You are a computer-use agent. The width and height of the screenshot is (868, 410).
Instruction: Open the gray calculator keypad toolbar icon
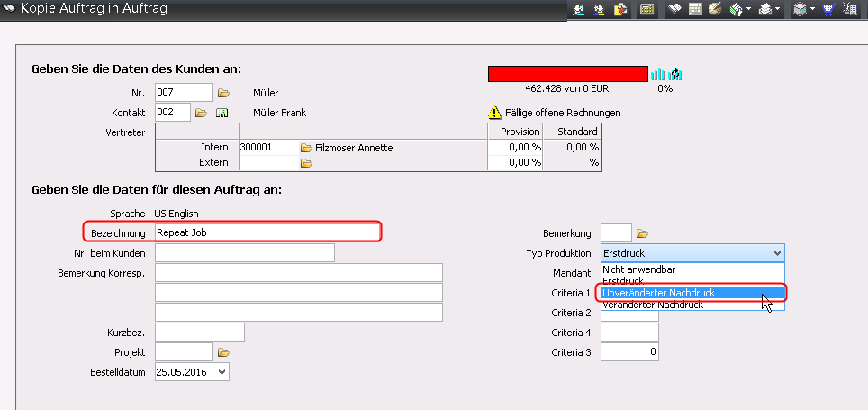695,9
